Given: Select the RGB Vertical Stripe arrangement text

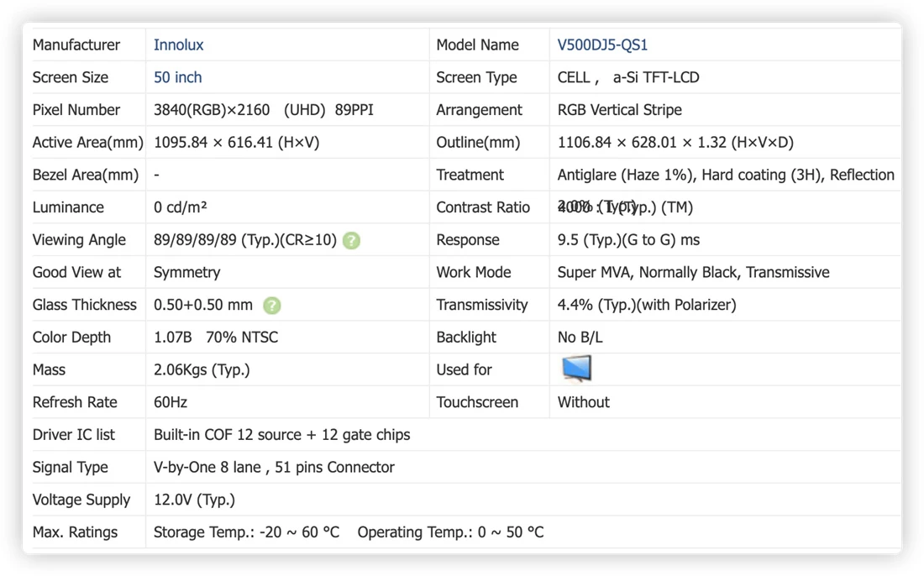Looking at the screenshot, I should point(619,110).
